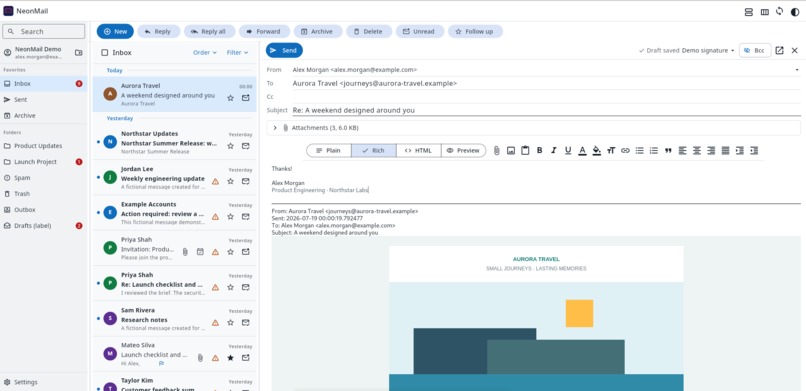
Task: Open the Archive folder in Favorites
Action: pos(44,116)
